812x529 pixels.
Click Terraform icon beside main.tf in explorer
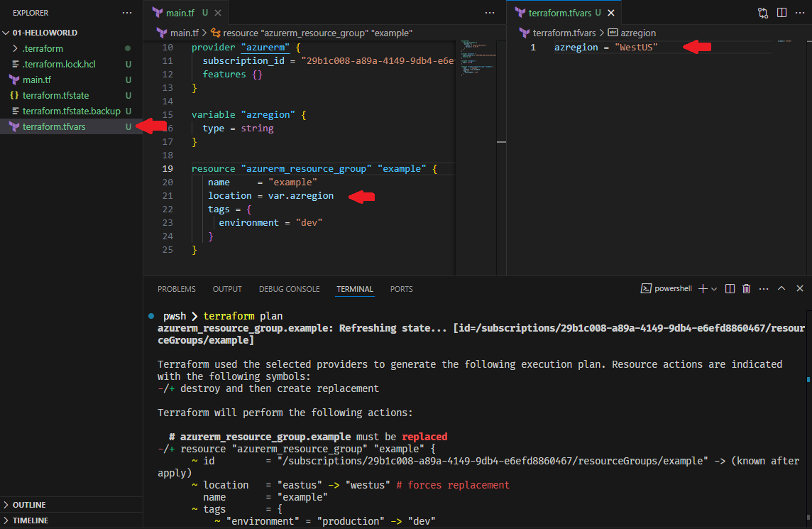click(x=14, y=80)
